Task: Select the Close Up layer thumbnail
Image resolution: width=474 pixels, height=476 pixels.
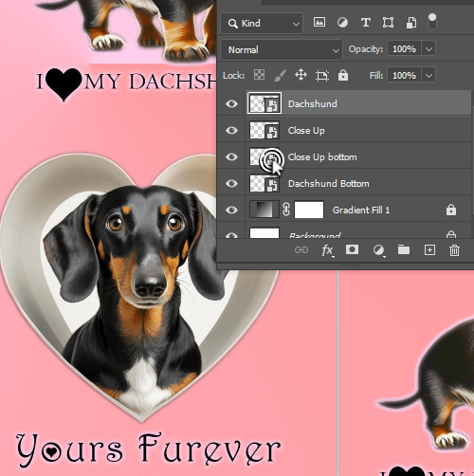Action: point(264,130)
